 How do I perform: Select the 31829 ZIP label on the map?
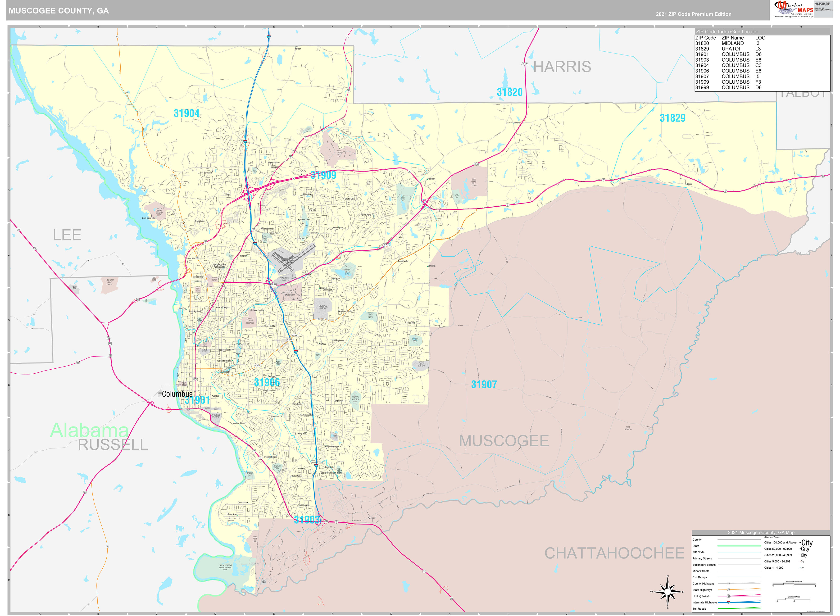tap(673, 118)
